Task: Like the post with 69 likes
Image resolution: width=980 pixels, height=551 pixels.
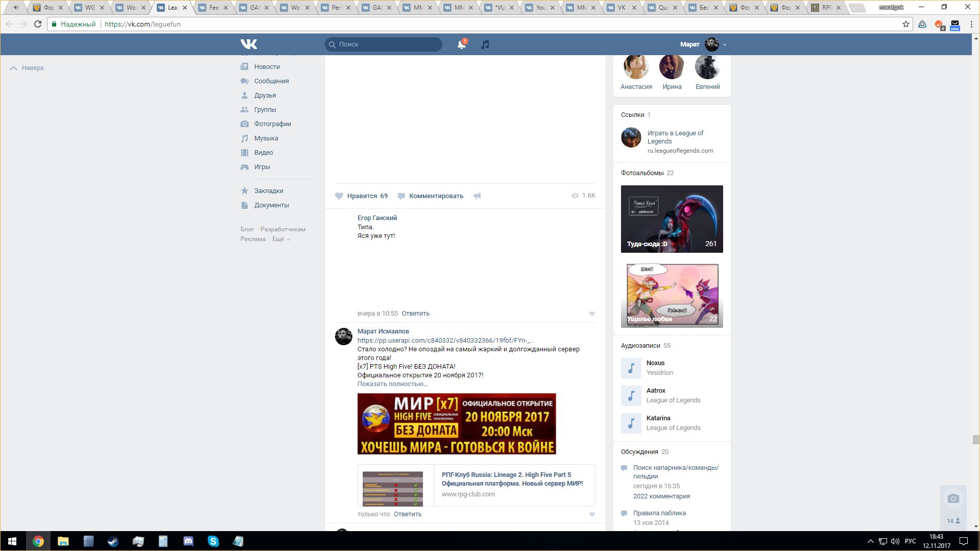Action: pos(362,196)
